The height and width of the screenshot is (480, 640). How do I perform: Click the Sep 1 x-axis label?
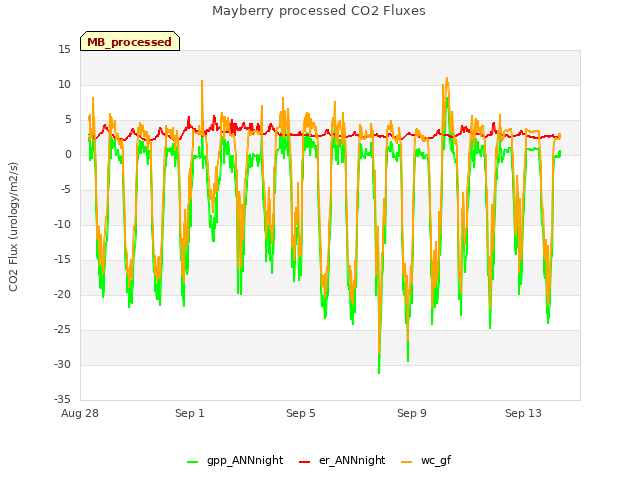tap(190, 413)
